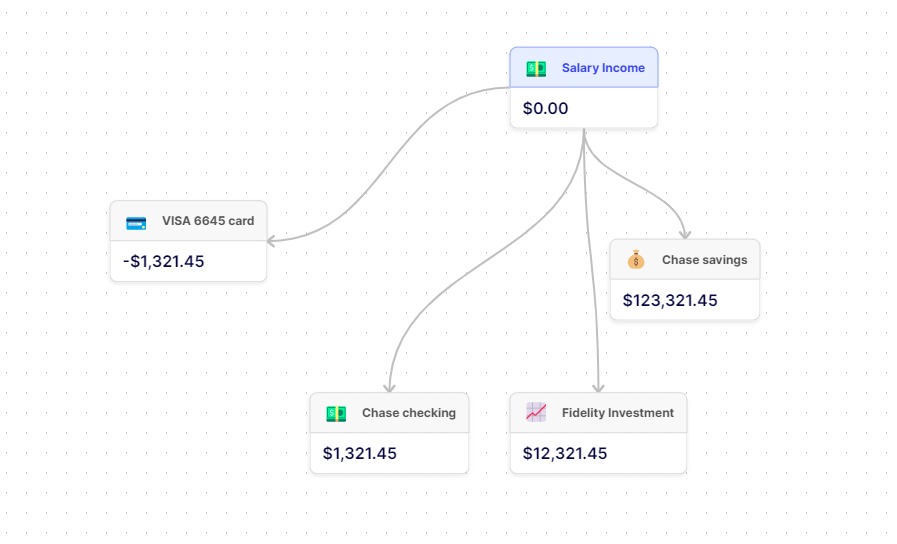The image size is (897, 544).
Task: Click the $123,321.45 balance value
Action: click(x=670, y=300)
